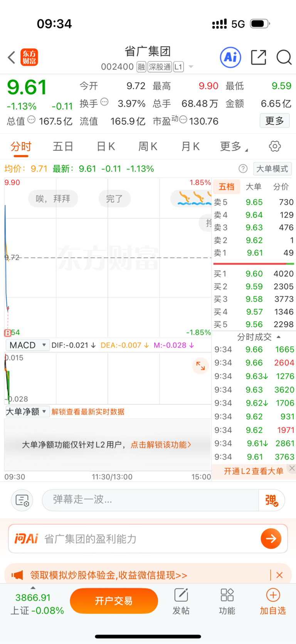The image size is (296, 644).
Task: Toggle 大单模式
Action: point(272,169)
